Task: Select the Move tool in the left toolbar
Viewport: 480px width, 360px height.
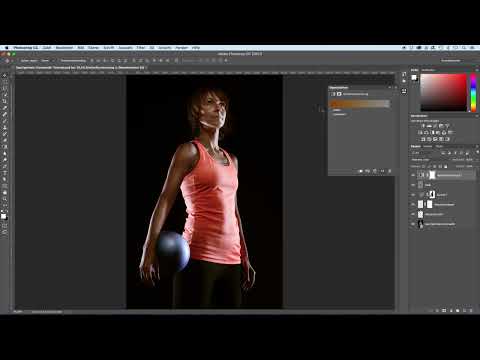Action: pyautogui.click(x=5, y=75)
